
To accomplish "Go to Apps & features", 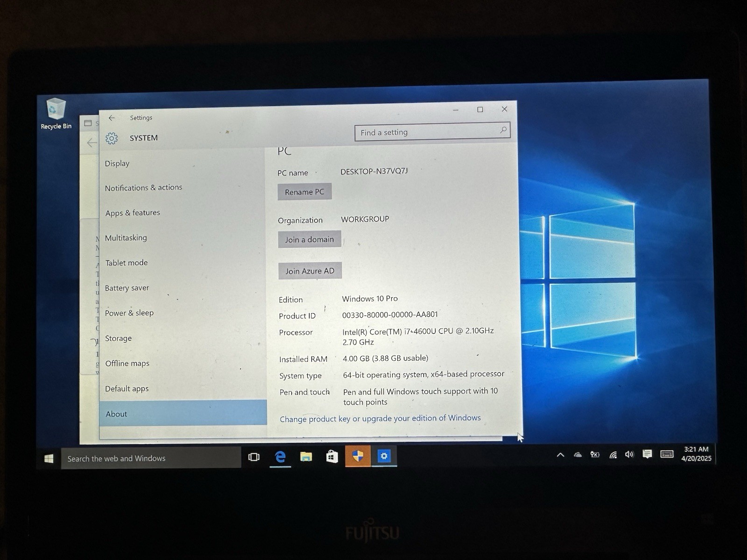I will [x=133, y=213].
